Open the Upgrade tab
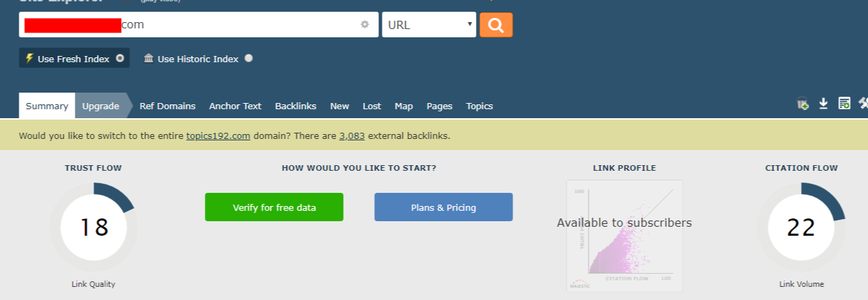Viewport: 868px width, 300px height. 101,106
